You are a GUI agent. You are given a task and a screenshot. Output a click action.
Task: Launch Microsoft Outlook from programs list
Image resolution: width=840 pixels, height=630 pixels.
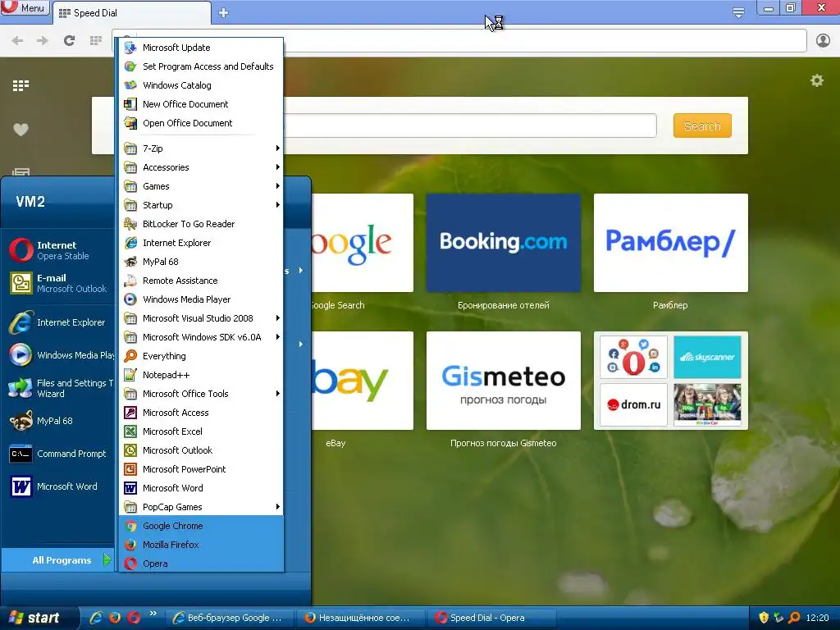click(x=201, y=450)
